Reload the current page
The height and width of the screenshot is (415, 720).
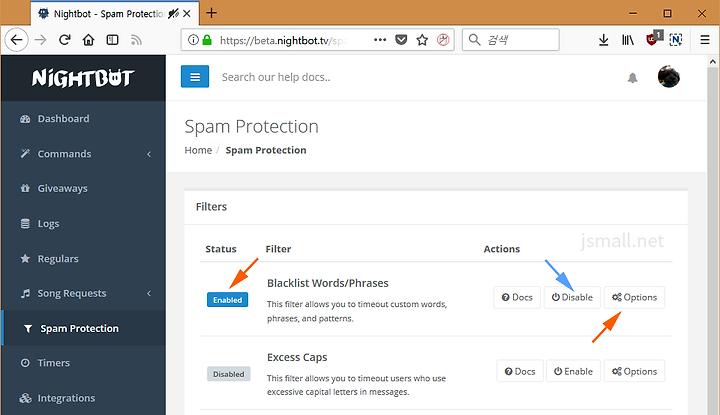tap(65, 40)
